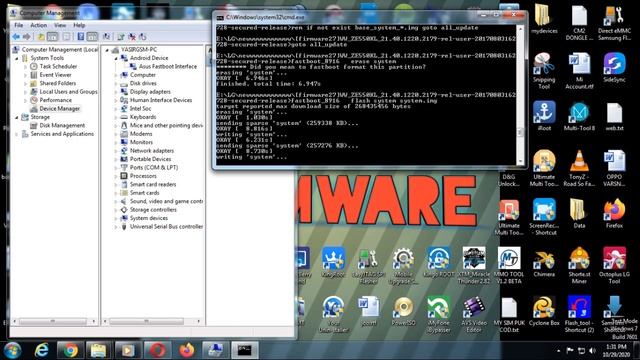
Task: Launch MMO TOOL V1.2 BETA shortcut
Action: [509, 265]
